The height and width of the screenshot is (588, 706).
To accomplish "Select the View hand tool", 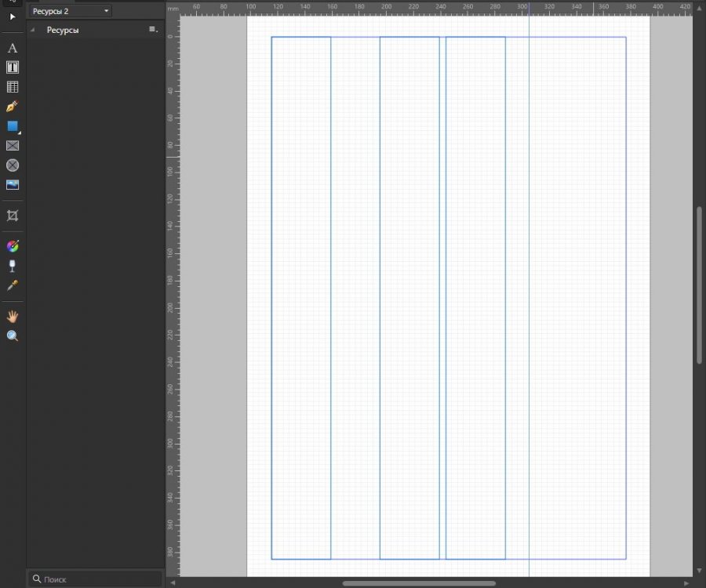I will (13, 316).
